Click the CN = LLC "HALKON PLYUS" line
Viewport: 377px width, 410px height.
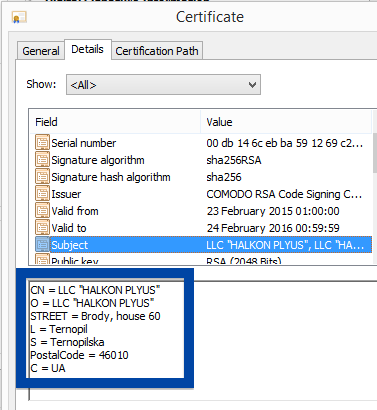(95, 290)
